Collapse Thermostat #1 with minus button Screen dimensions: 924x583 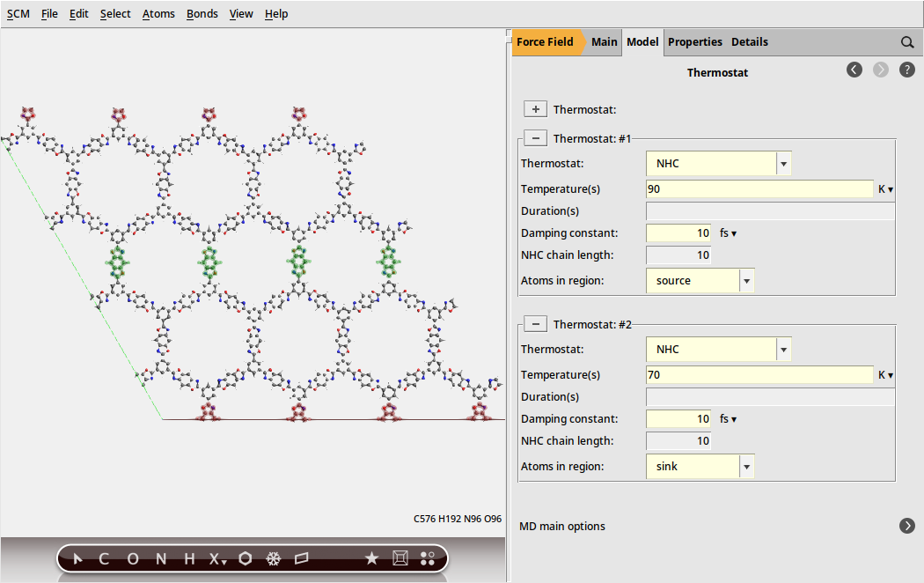coord(535,138)
